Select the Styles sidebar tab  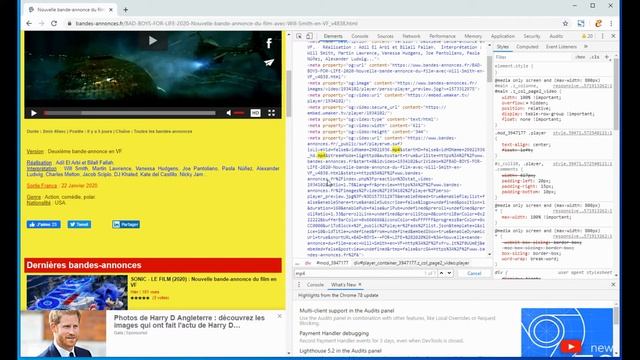503,47
